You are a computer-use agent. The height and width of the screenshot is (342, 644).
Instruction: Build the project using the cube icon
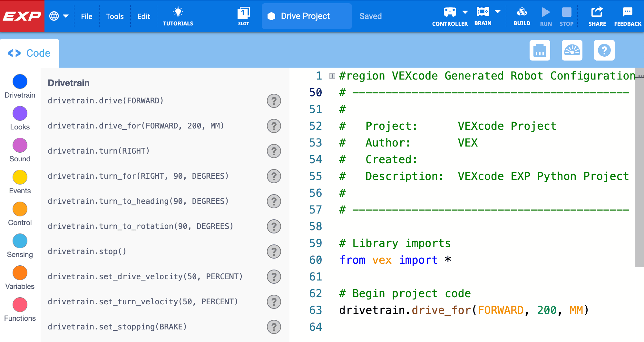[522, 12]
